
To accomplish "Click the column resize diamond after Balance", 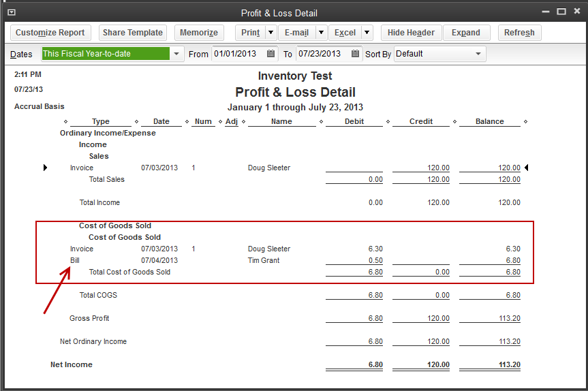I will (x=525, y=121).
